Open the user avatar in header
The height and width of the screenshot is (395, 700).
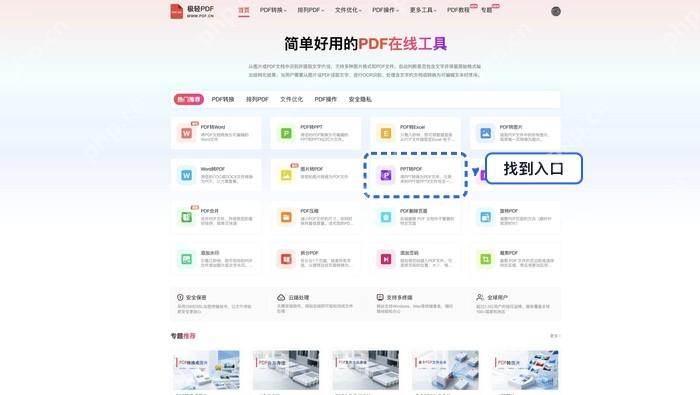[x=556, y=11]
